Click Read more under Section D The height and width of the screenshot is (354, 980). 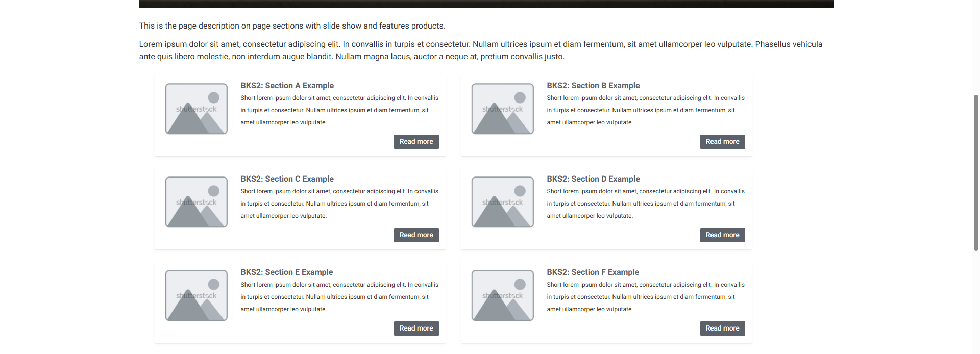pyautogui.click(x=723, y=235)
